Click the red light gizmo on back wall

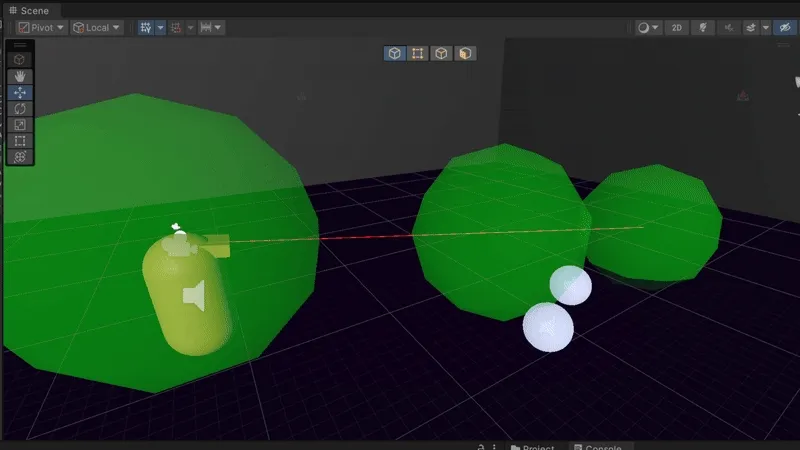point(743,95)
